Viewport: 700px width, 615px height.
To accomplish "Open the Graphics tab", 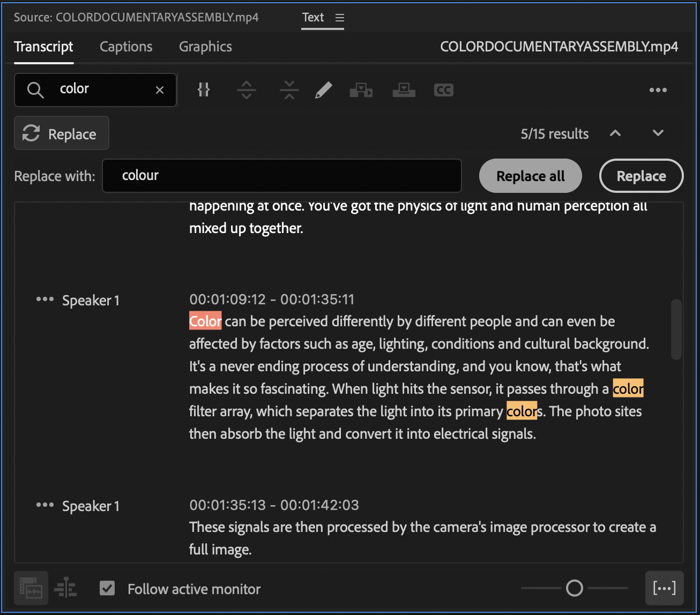I will [x=205, y=47].
